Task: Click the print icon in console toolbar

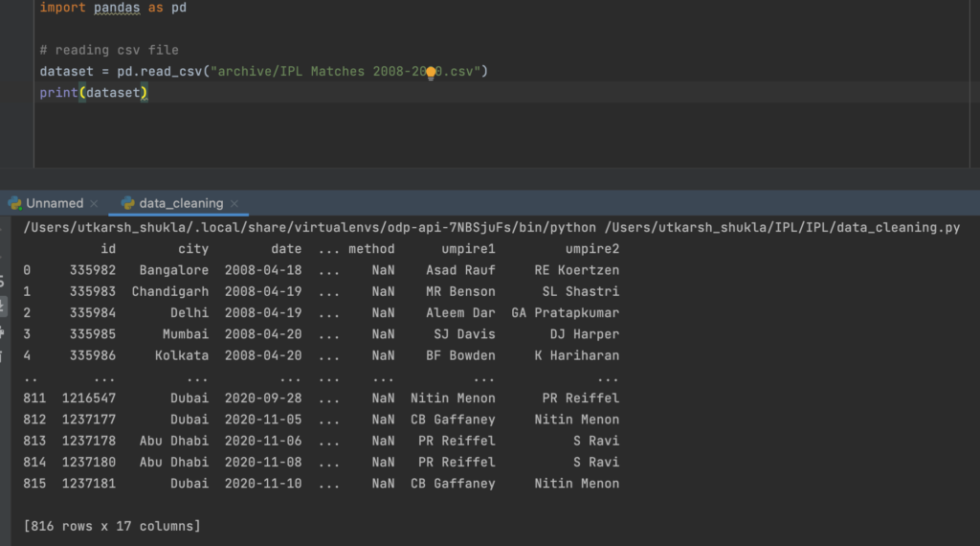Action: point(3,331)
